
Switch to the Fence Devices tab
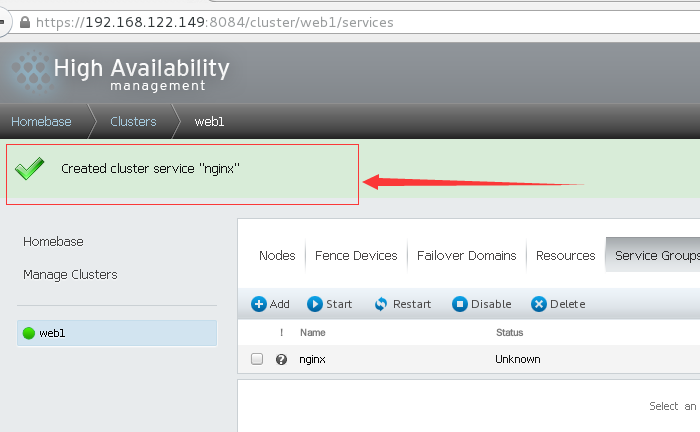tap(356, 255)
